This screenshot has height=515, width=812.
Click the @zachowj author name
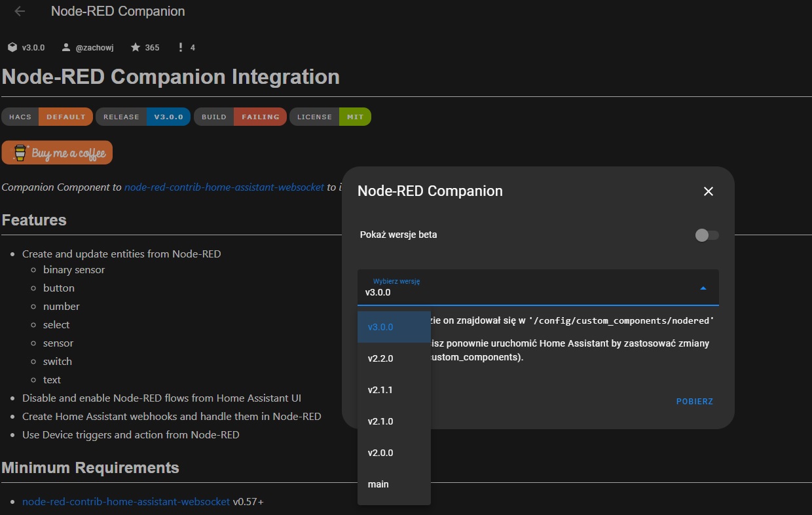click(x=95, y=47)
